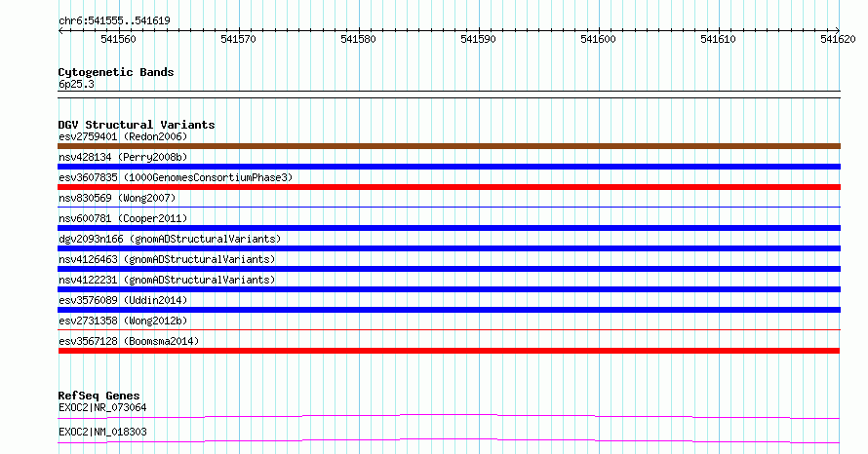
Task: Open the EXOC2|NM_018303 transcript label
Action: tap(102, 432)
